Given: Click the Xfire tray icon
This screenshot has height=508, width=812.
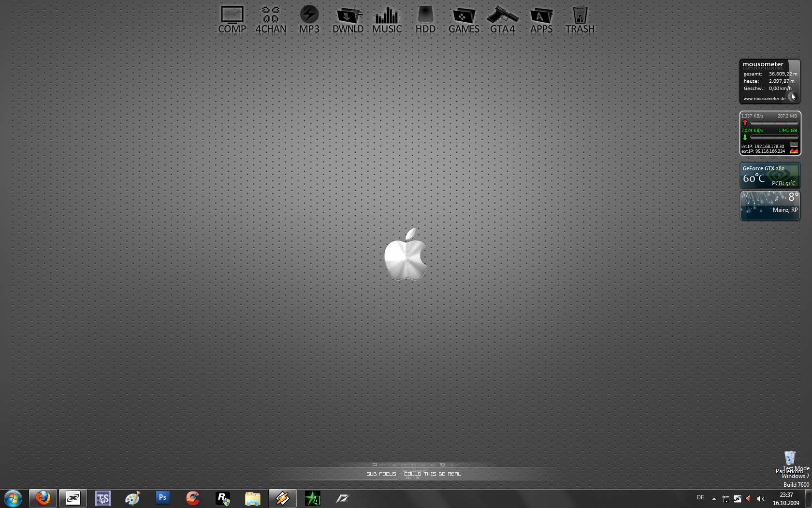Looking at the screenshot, I should point(738,499).
